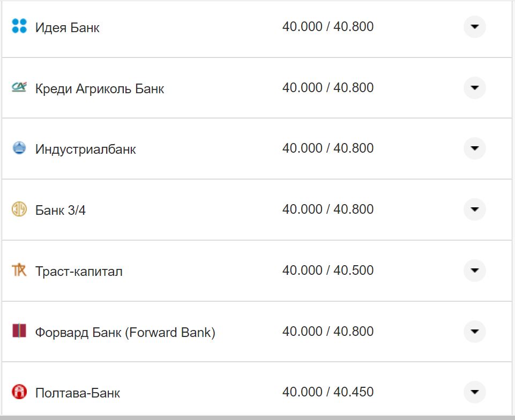Screen dimensions: 515x420
Task: Select the Траст-капитал bank name
Action: click(x=79, y=271)
